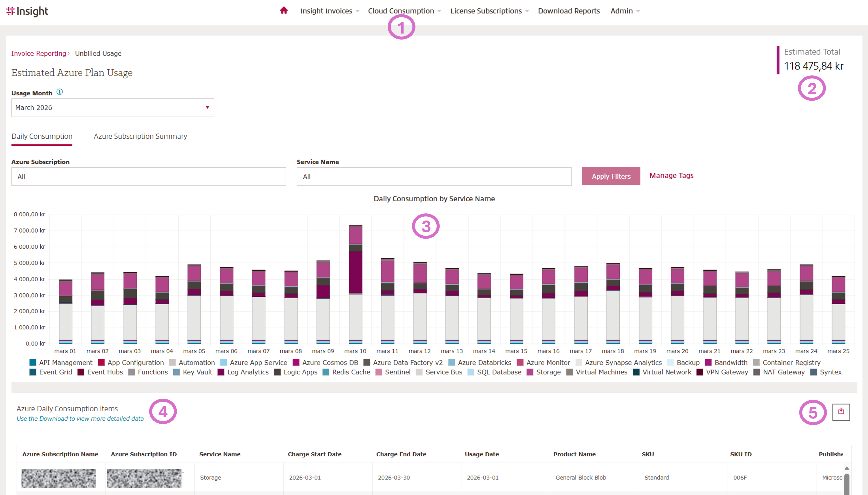Click the Usage Month info icon
This screenshot has height=495, width=868.
60,92
